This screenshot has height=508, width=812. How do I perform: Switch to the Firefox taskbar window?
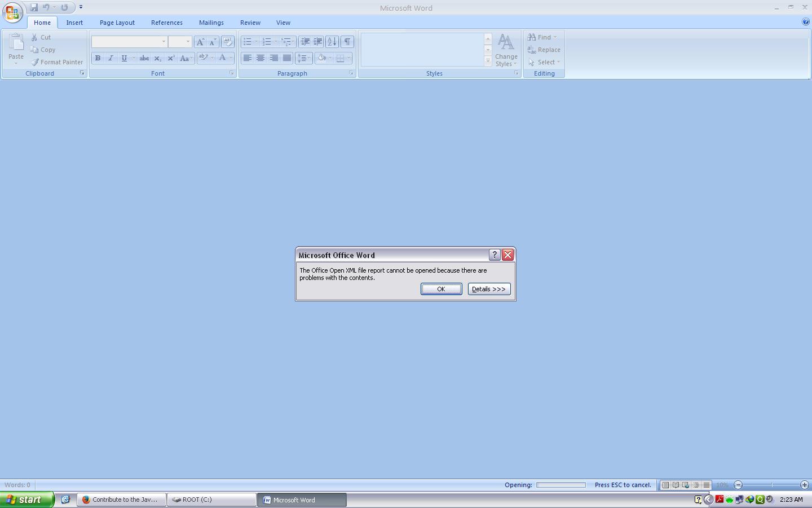[122, 500]
